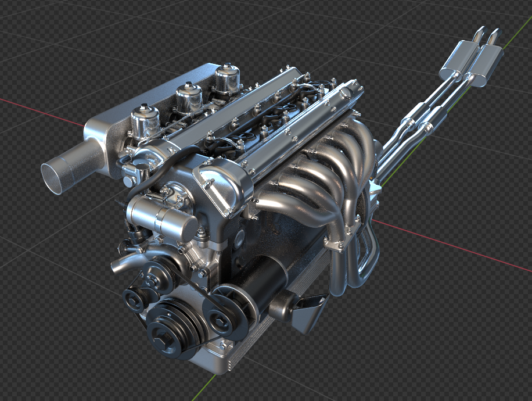This screenshot has width=532, height=401.
Task: Select the right exhaust muffler box
Action: point(483,66)
